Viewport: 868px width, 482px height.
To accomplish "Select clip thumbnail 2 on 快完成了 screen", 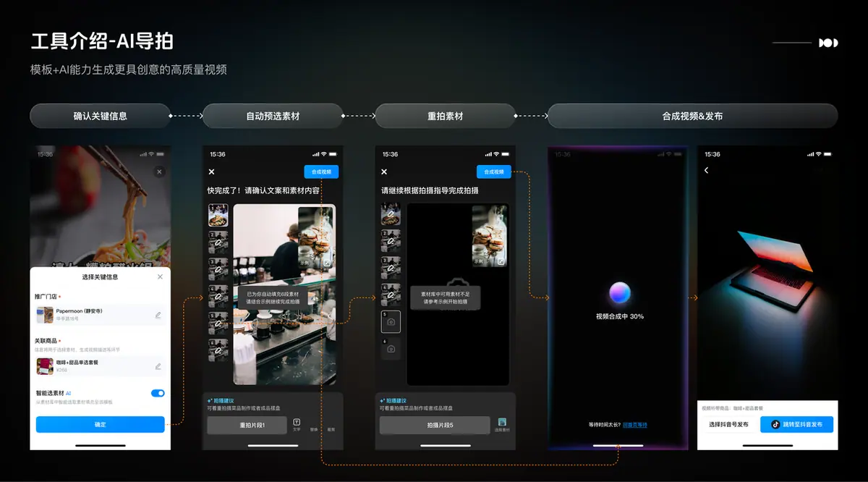I will [x=218, y=242].
